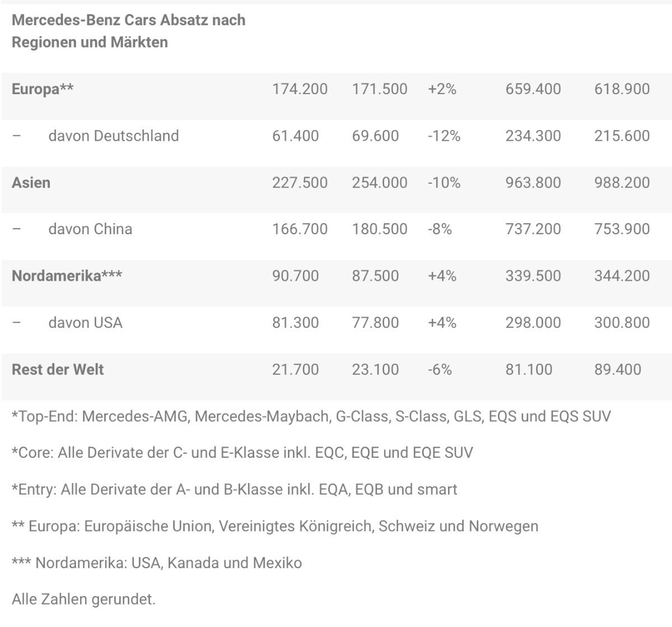The image size is (672, 627).
Task: Select the 77.800 value for USA
Action: tap(375, 322)
